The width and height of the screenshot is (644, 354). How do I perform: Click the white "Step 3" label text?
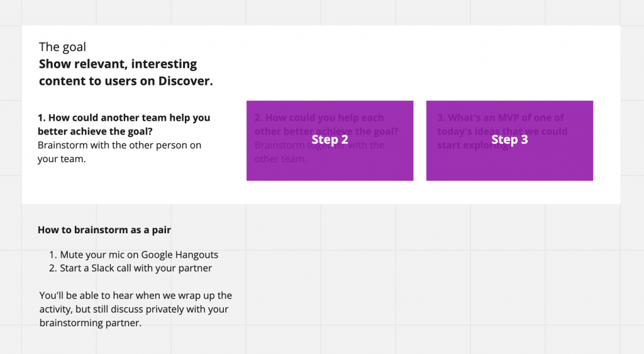point(509,140)
